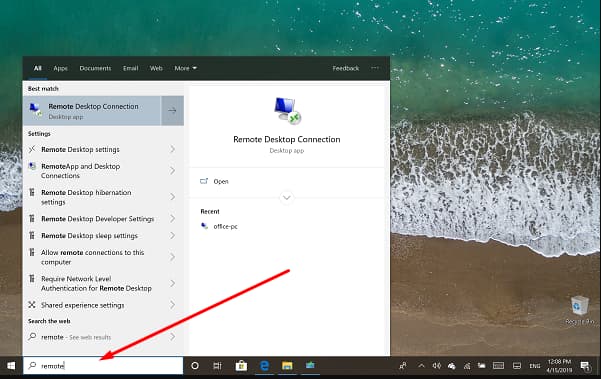This screenshot has height=379, width=601.
Task: Expand more actions chevron below Open
Action: point(286,198)
